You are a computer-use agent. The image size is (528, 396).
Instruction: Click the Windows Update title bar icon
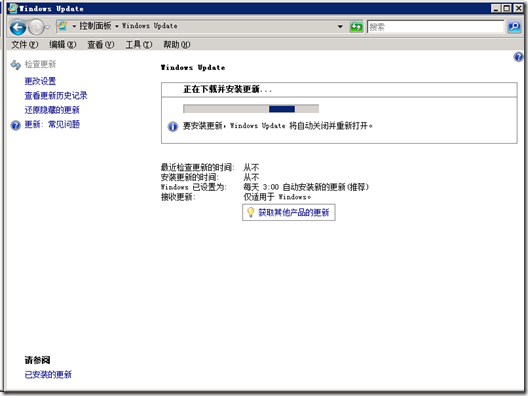click(12, 8)
